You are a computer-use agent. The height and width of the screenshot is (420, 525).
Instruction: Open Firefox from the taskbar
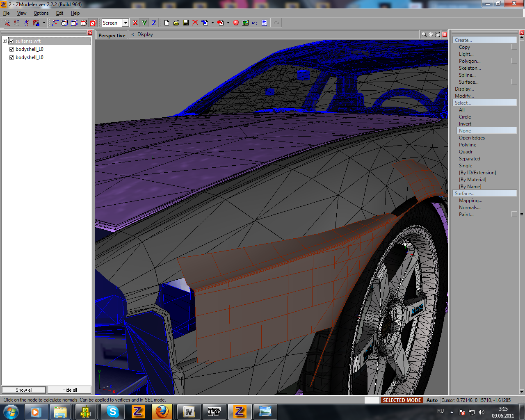[x=162, y=411]
